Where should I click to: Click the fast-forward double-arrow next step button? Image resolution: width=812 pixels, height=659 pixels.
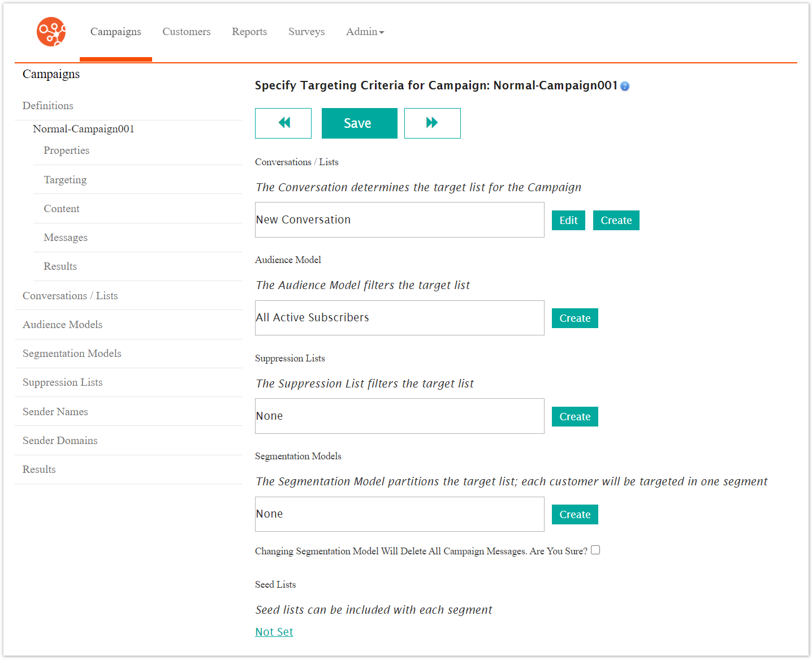tap(432, 123)
